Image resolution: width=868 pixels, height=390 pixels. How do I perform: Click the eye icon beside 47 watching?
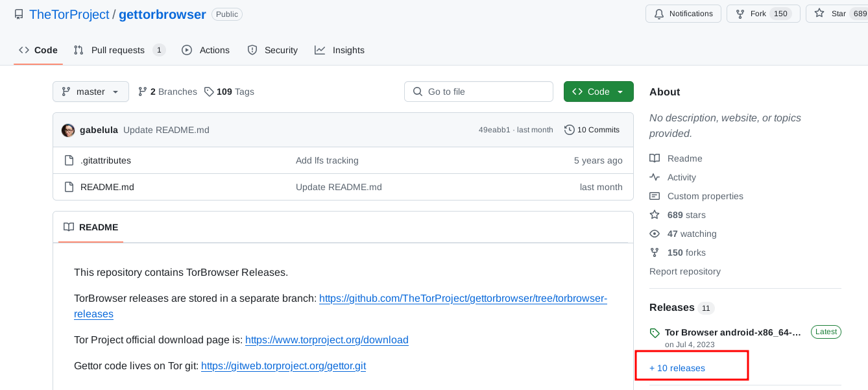655,234
